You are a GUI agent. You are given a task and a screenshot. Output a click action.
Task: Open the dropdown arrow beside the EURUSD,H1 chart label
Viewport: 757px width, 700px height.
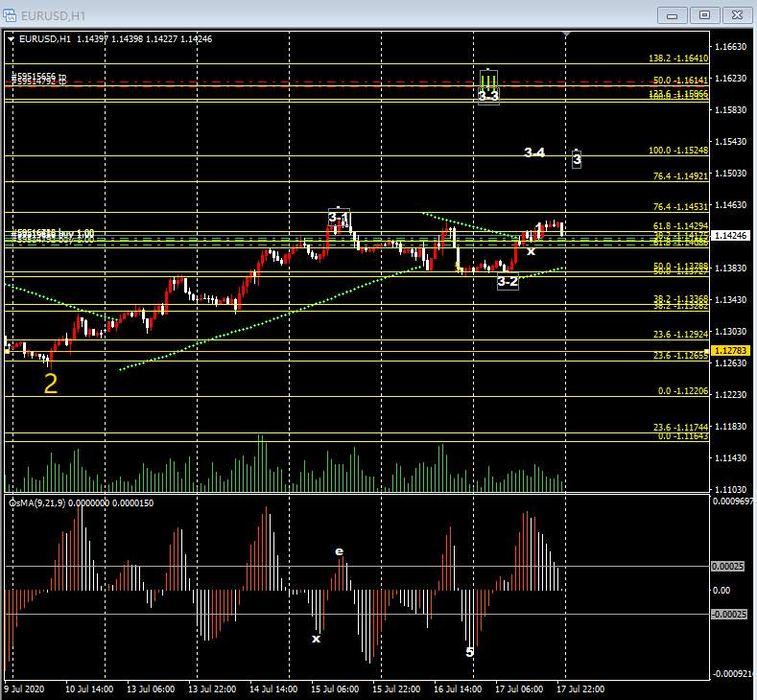click(x=12, y=39)
